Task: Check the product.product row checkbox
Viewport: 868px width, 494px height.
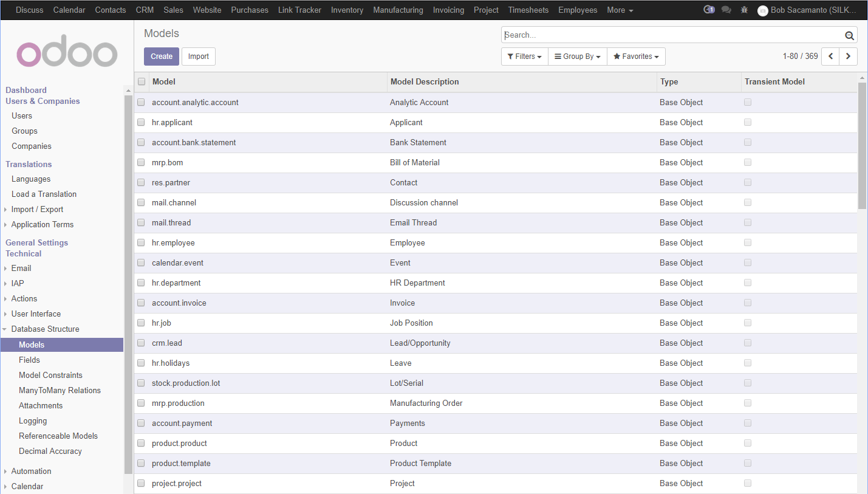Action: point(141,443)
